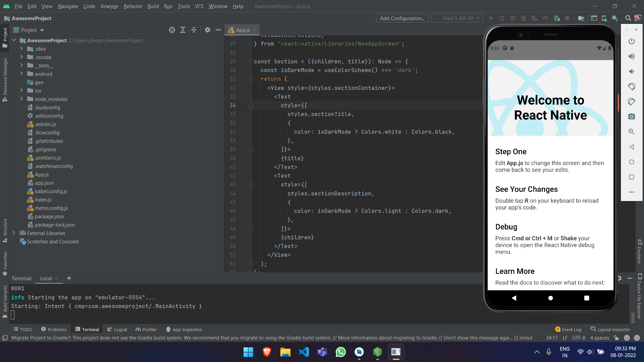Open the Pixel 5 API 30 device dropdown

coord(458,18)
